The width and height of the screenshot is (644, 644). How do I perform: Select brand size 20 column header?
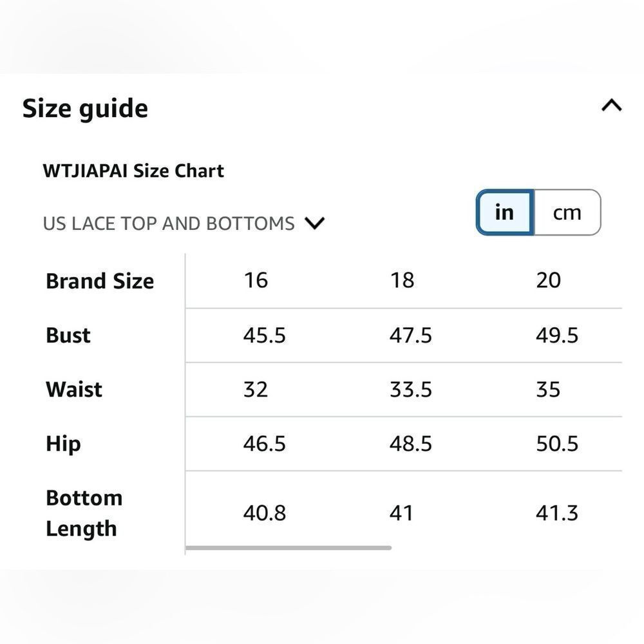click(x=548, y=281)
